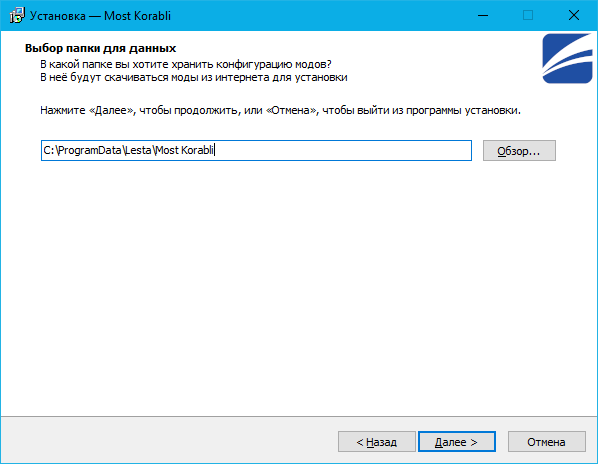Click heading Выбор папки для данных
The image size is (598, 464).
click(x=100, y=48)
